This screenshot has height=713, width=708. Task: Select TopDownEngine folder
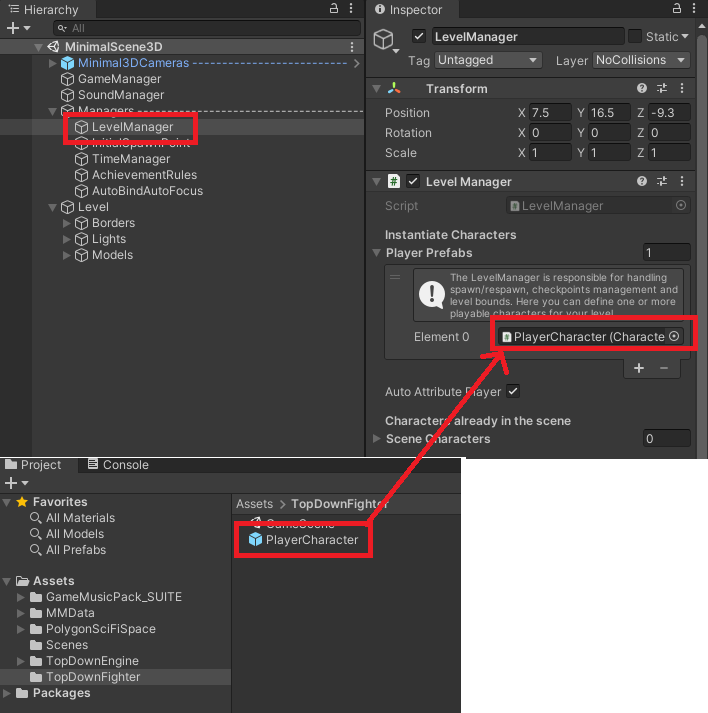point(84,661)
